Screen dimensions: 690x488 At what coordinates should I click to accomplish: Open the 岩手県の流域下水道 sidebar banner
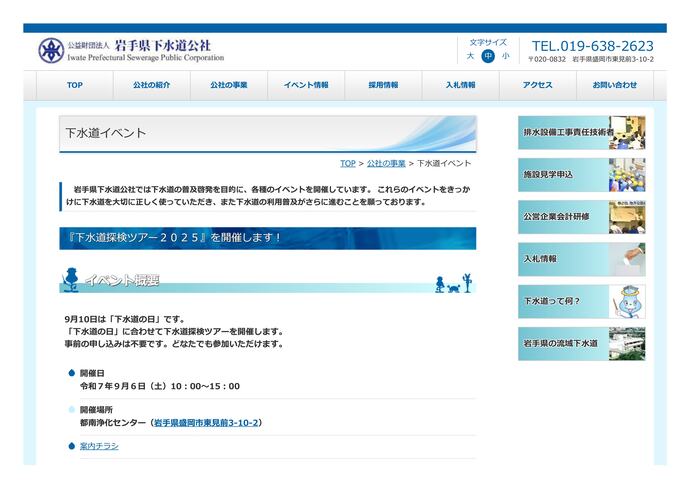click(581, 343)
